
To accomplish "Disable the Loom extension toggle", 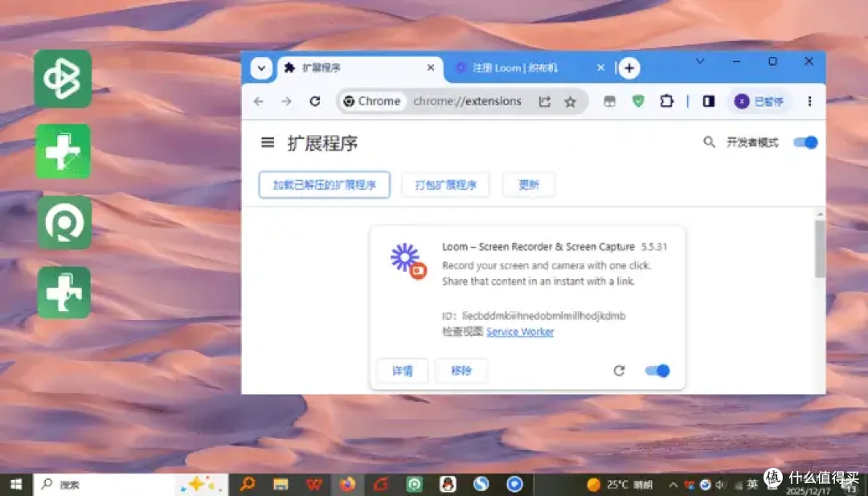I will 657,371.
